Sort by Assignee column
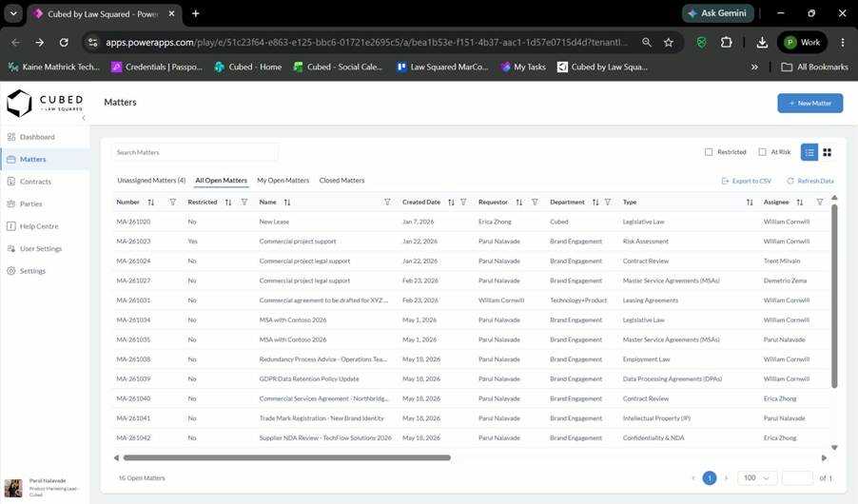This screenshot has height=504, width=858. click(799, 203)
